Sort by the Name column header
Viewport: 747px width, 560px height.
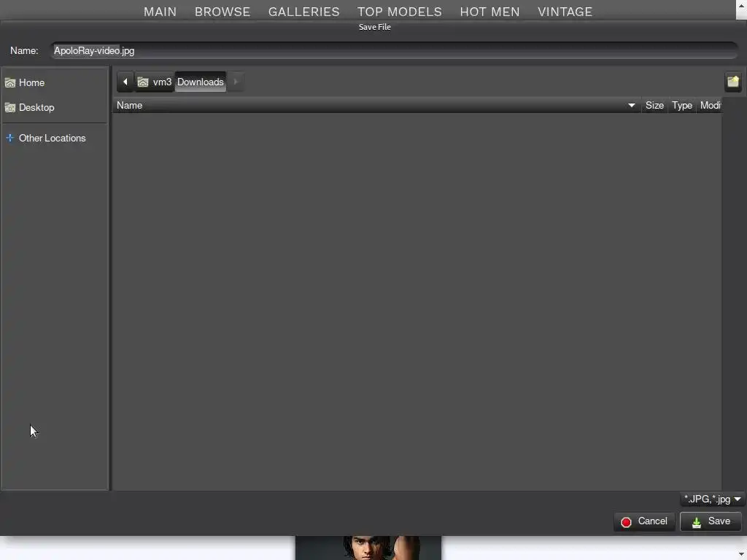(x=376, y=106)
